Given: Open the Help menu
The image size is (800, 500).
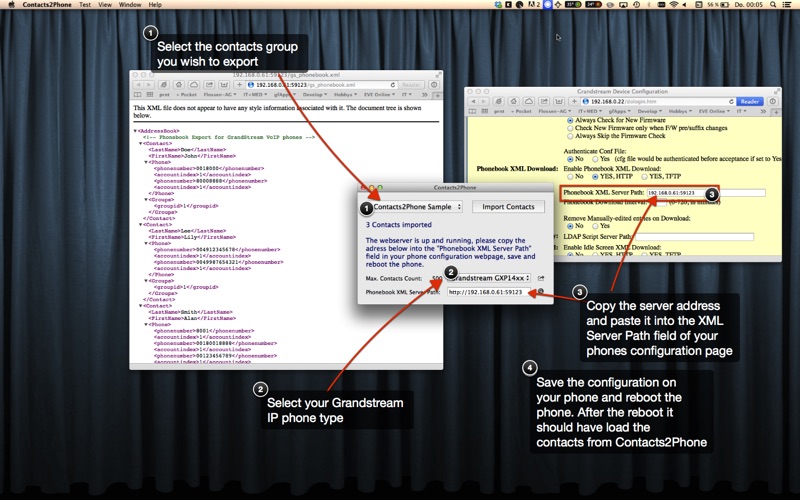Looking at the screenshot, I should (x=155, y=5).
